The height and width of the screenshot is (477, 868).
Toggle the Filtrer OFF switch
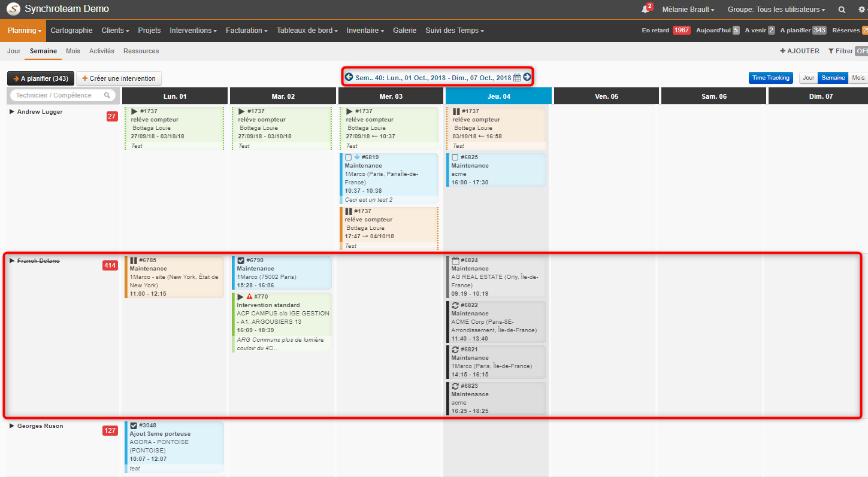click(x=861, y=51)
